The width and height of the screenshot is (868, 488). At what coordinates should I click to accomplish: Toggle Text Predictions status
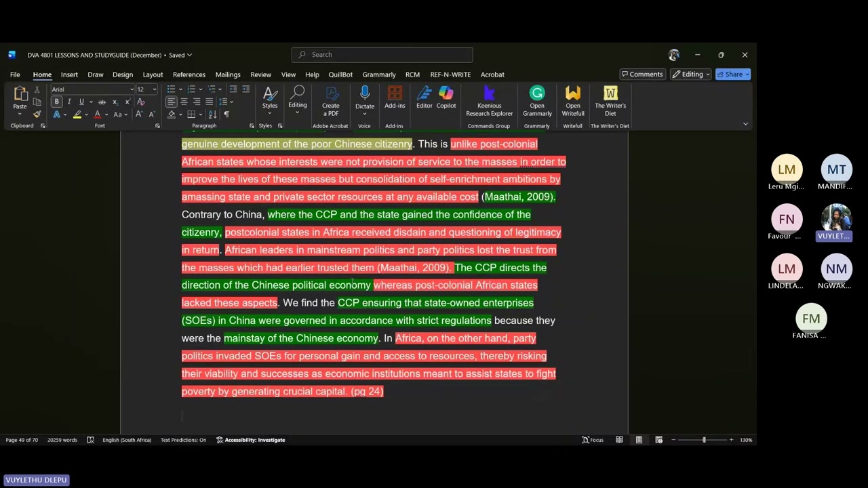[183, 440]
